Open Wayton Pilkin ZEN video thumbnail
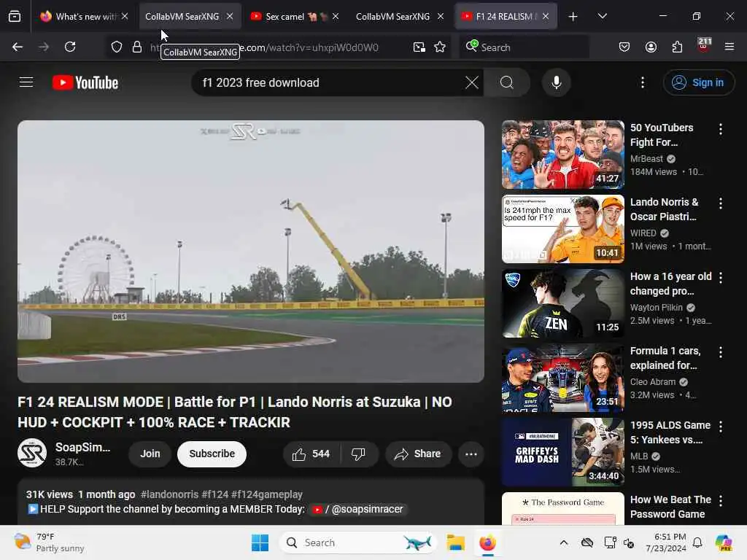 (562, 303)
